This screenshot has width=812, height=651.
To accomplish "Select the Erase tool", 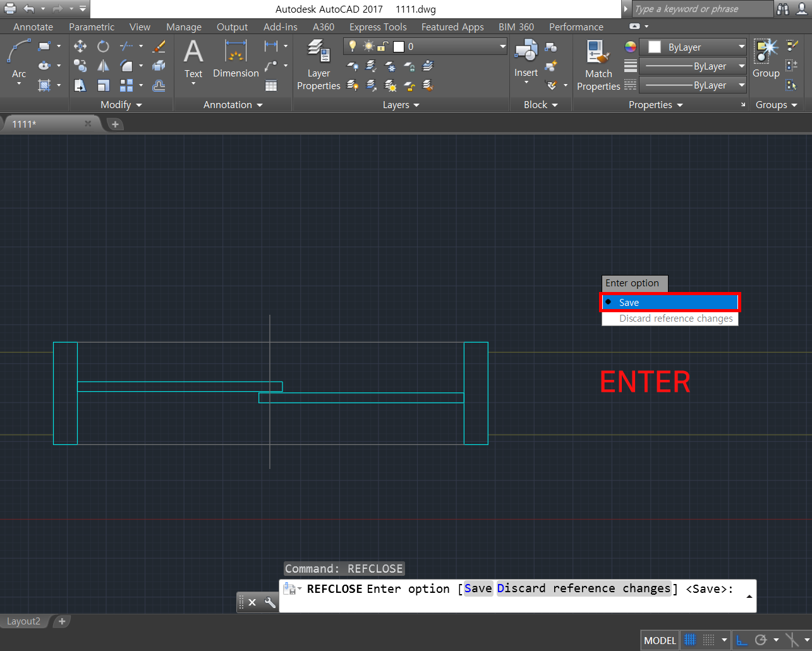I will click(x=159, y=46).
